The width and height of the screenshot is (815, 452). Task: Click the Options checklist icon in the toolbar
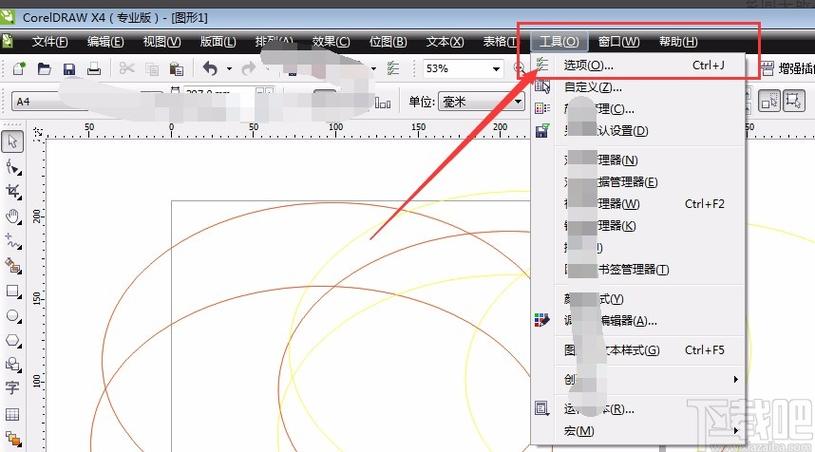point(393,68)
